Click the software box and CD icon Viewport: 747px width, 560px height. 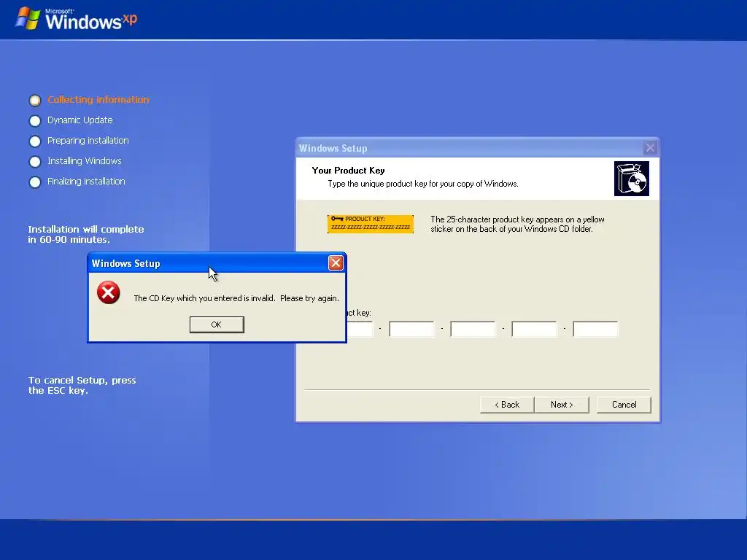[632, 179]
